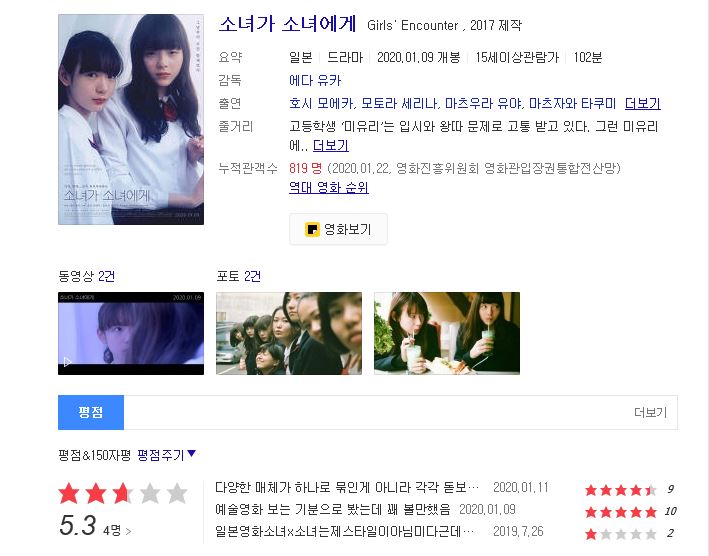The height and width of the screenshot is (556, 709).
Task: Expand cast list with 더보기 link
Action: tap(643, 104)
